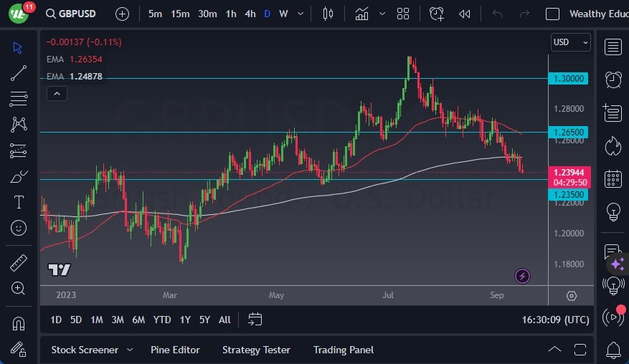
Task: Select the Brush drawing tool
Action: 19,177
